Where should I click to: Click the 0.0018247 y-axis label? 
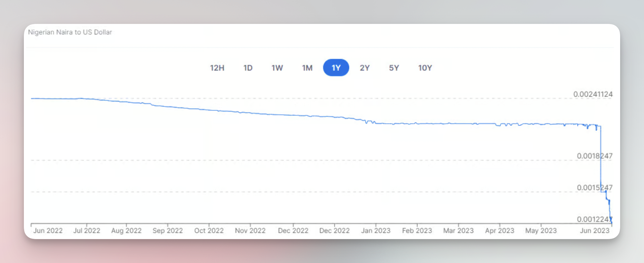click(x=595, y=156)
